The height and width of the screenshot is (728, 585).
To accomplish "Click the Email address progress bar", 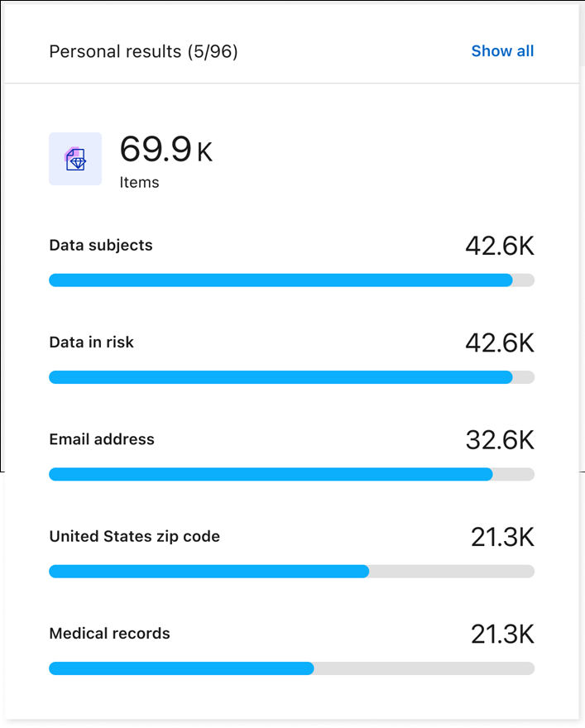I will pos(291,475).
